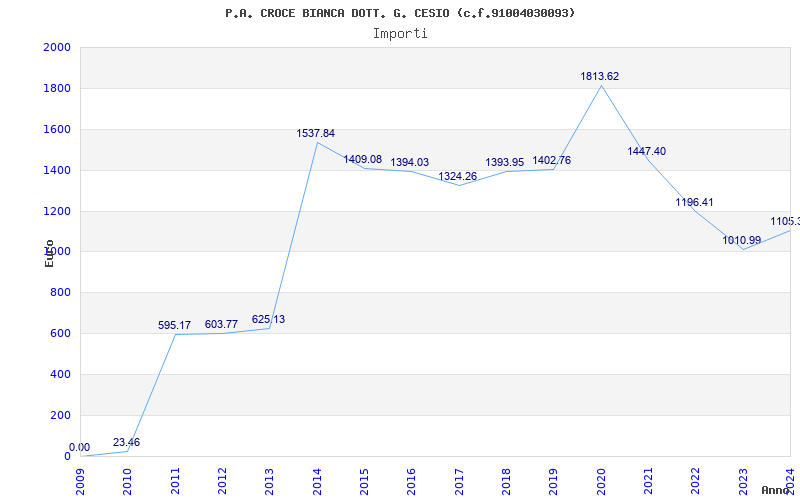The height and width of the screenshot is (500, 800).
Task: Click the 2015 x-axis year label
Action: 364,481
